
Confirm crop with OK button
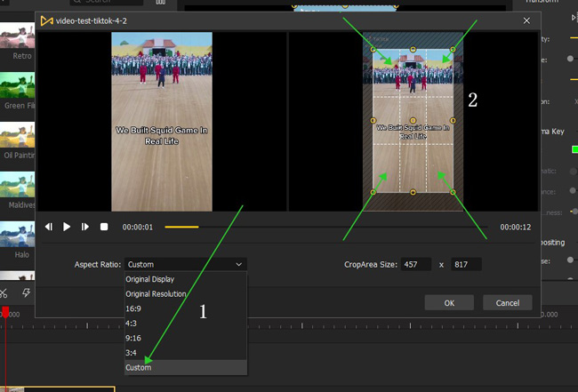[449, 303]
